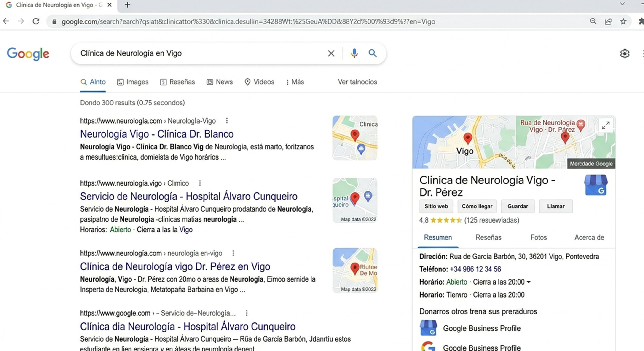Open three-dot menu for the neurologia.vigo Climico result
This screenshot has height=351, width=644.
200,183
